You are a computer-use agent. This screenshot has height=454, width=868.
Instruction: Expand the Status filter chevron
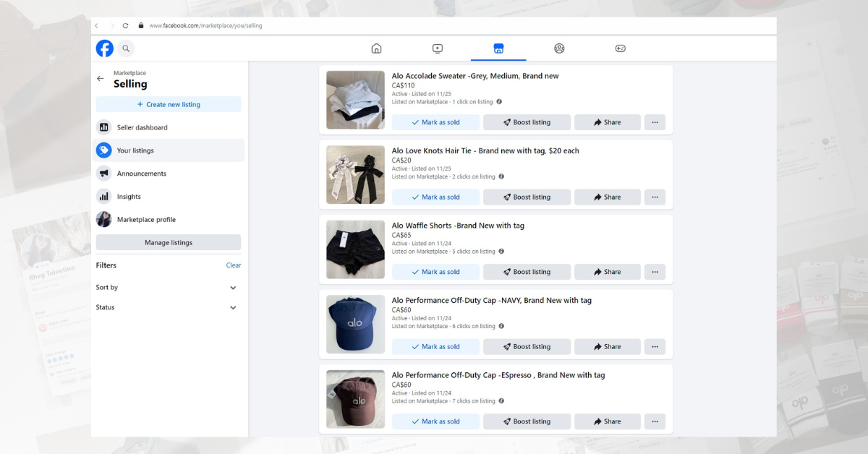[233, 308]
